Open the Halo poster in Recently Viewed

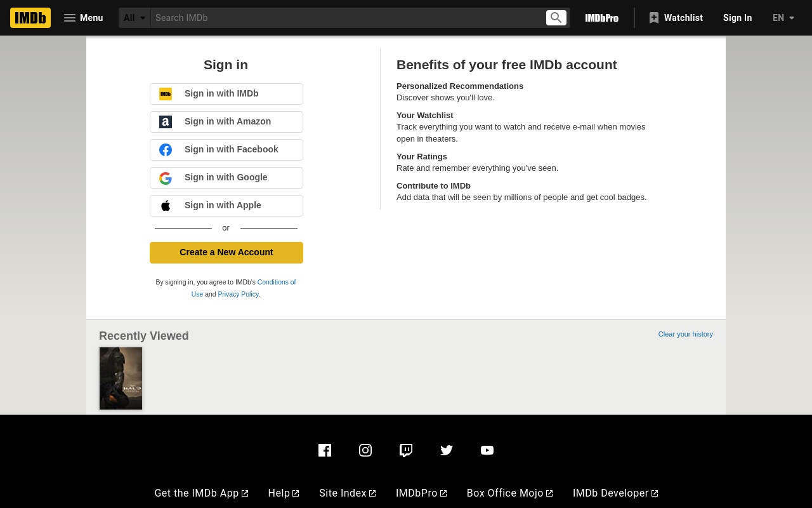click(x=121, y=378)
